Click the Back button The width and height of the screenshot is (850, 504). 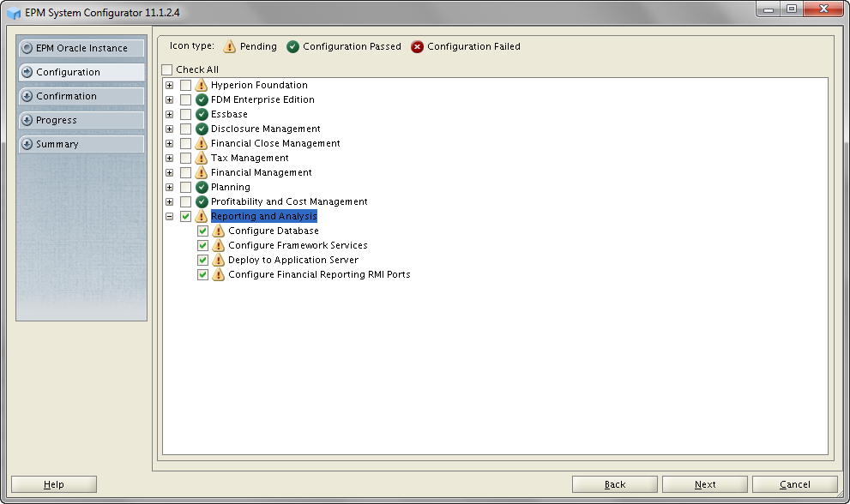(615, 484)
